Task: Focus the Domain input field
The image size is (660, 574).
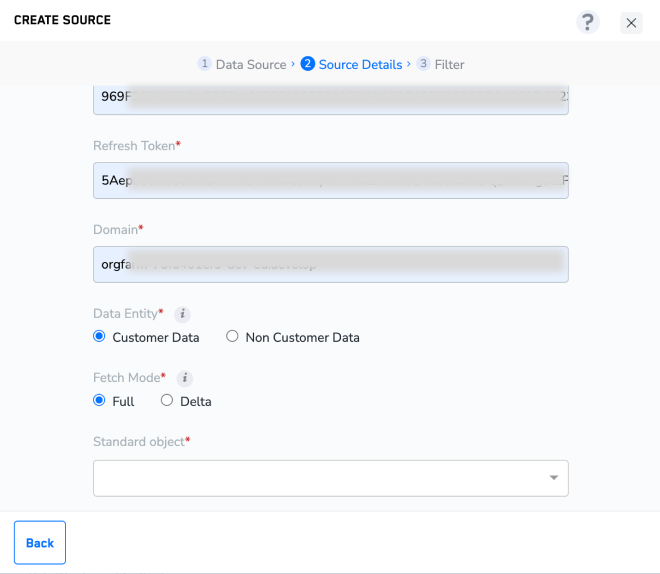Action: coord(330,265)
